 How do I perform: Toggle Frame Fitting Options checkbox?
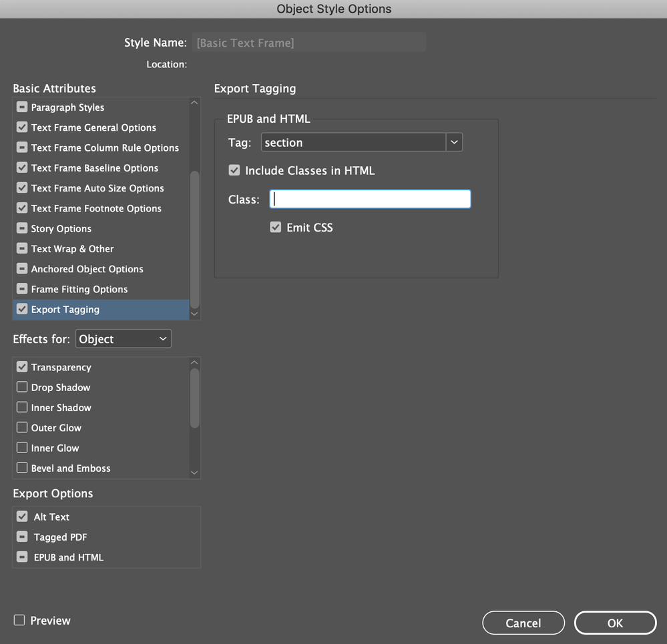[x=22, y=288]
